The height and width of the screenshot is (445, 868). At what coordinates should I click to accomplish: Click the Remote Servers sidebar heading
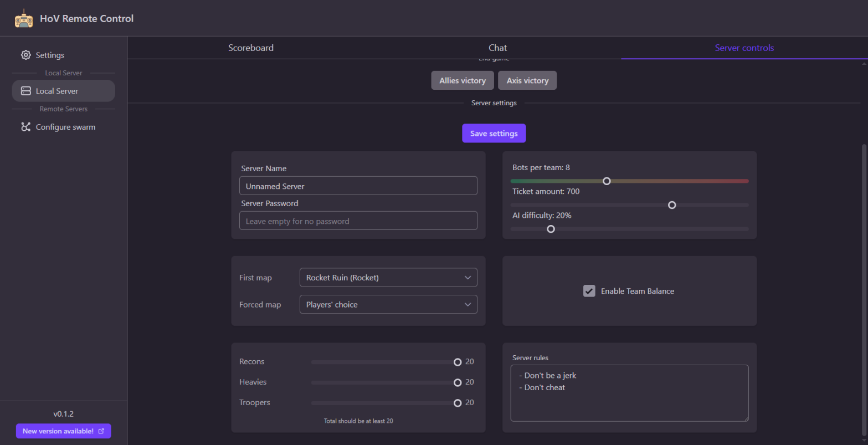coord(64,109)
